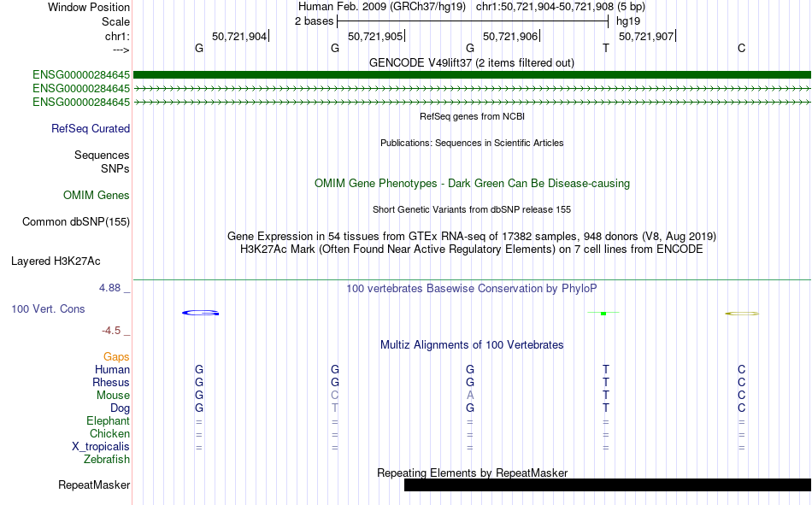Click the T base in the reference sequence row

pyautogui.click(x=606, y=48)
